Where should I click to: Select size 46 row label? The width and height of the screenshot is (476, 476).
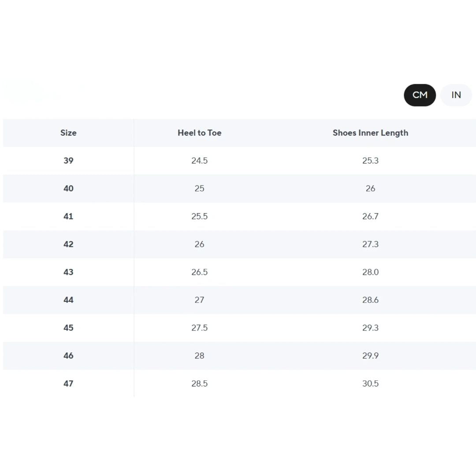click(x=68, y=356)
